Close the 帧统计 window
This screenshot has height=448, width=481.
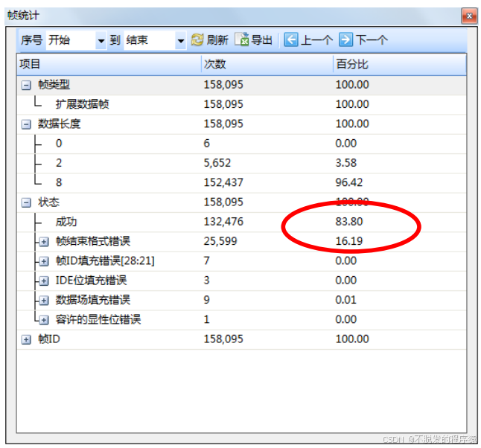469,16
